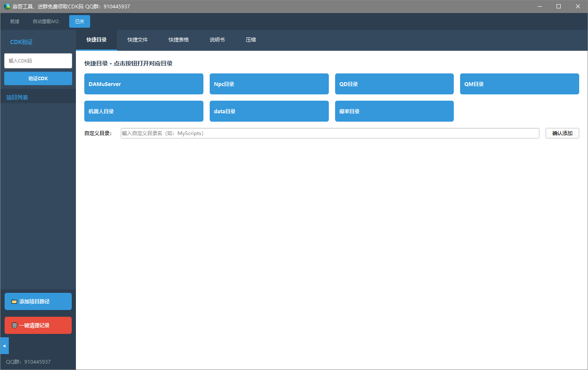Go to the 压缩 tab
This screenshot has height=370, width=588.
[251, 40]
